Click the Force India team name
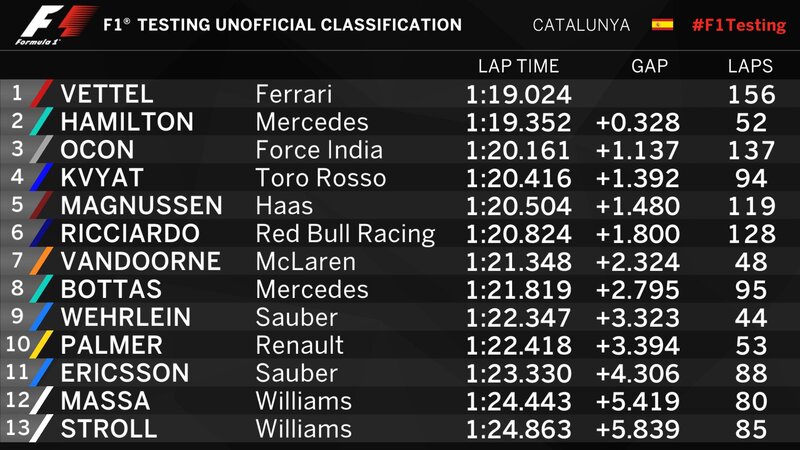The image size is (800, 450). click(x=319, y=151)
